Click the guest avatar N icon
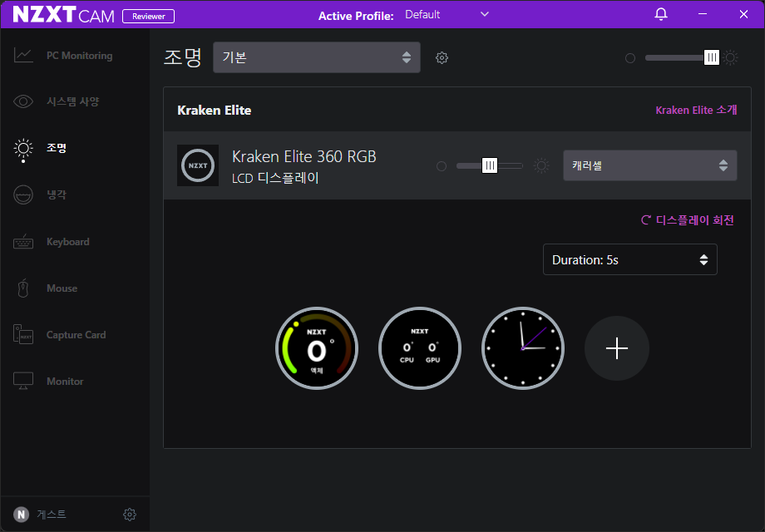The image size is (765, 532). click(x=21, y=514)
